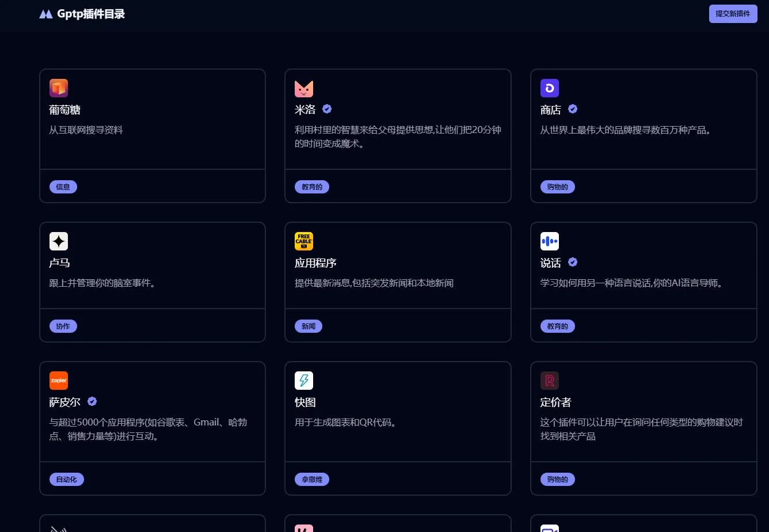Open the 应用程序 plugin title

[x=315, y=263]
